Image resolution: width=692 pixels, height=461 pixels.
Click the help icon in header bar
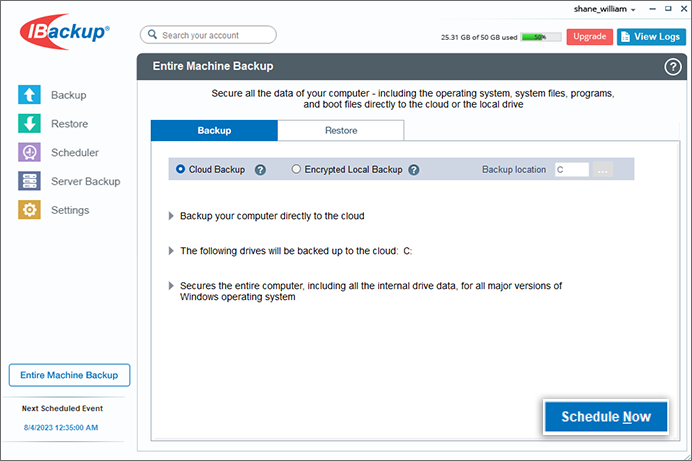click(x=673, y=67)
